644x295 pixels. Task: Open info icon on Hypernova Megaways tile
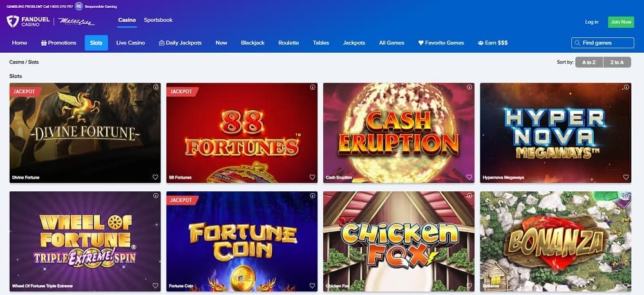[x=627, y=87]
